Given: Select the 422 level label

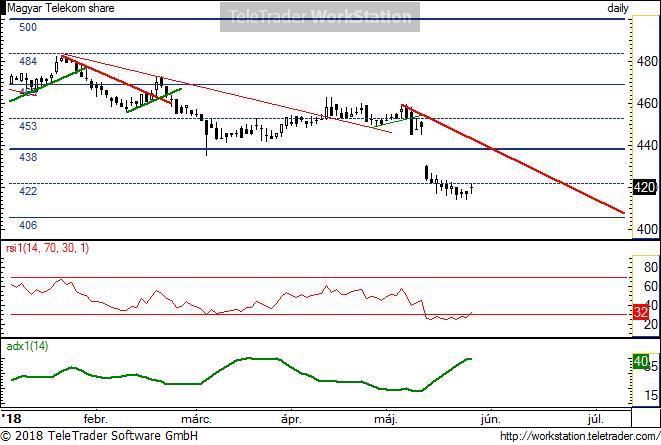Looking at the screenshot, I should pyautogui.click(x=28, y=191).
